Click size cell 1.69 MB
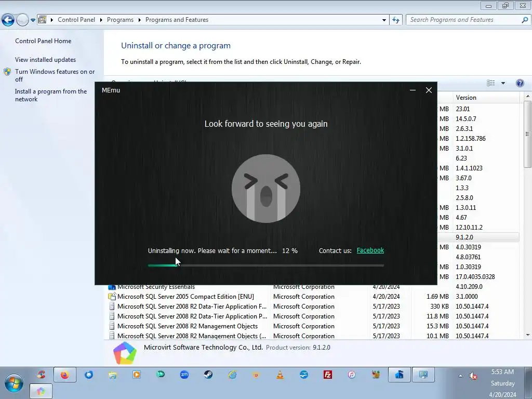The height and width of the screenshot is (399, 532). pyautogui.click(x=437, y=297)
